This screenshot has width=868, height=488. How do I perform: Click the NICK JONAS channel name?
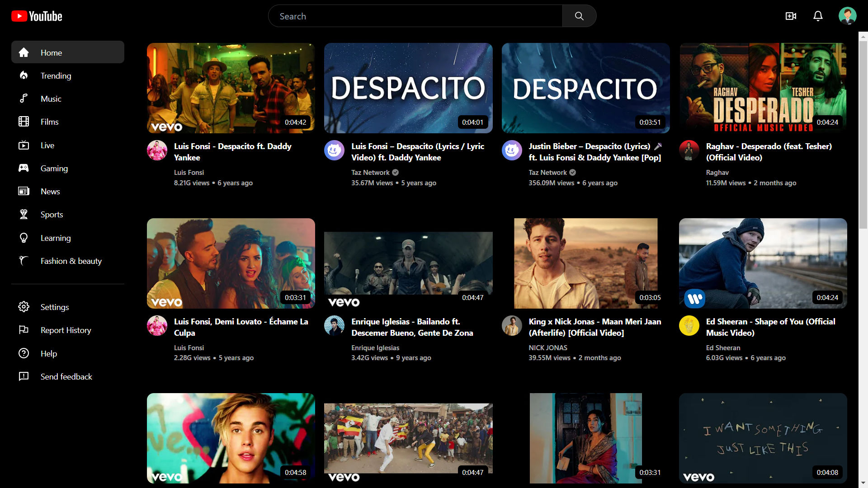[x=548, y=348]
